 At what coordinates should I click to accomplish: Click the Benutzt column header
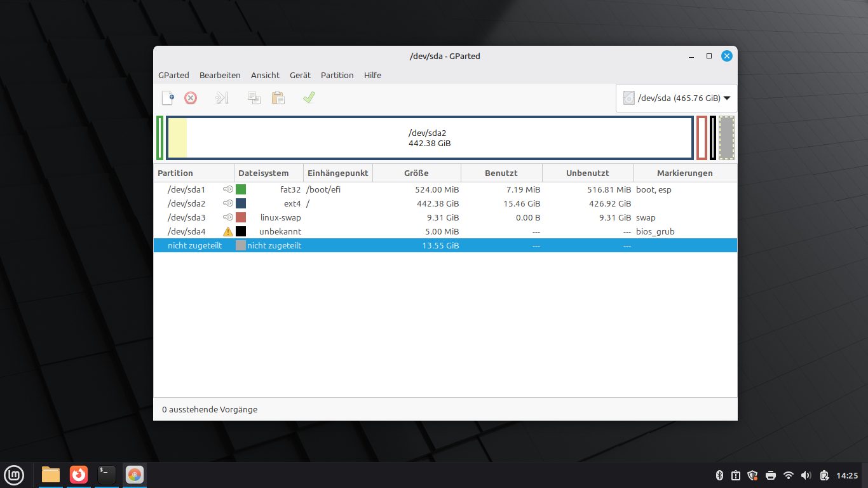click(501, 173)
